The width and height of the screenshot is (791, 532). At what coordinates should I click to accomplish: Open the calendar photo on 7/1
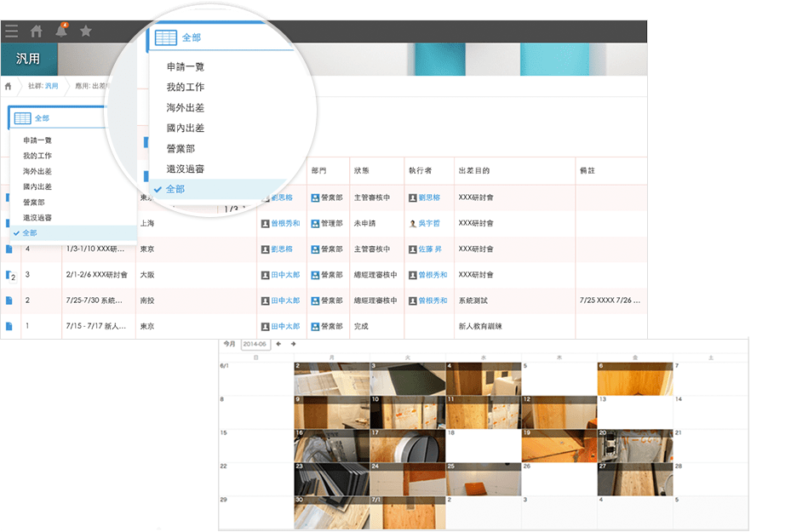click(x=408, y=512)
